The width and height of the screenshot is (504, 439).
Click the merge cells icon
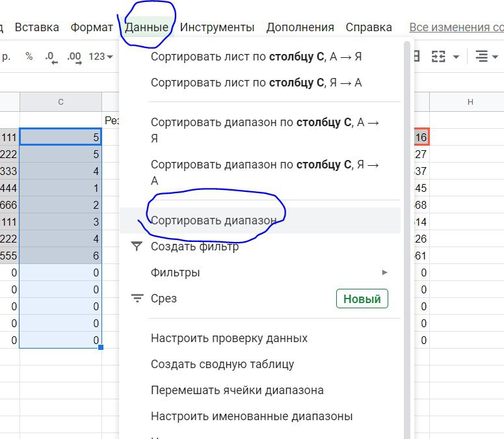(x=439, y=57)
